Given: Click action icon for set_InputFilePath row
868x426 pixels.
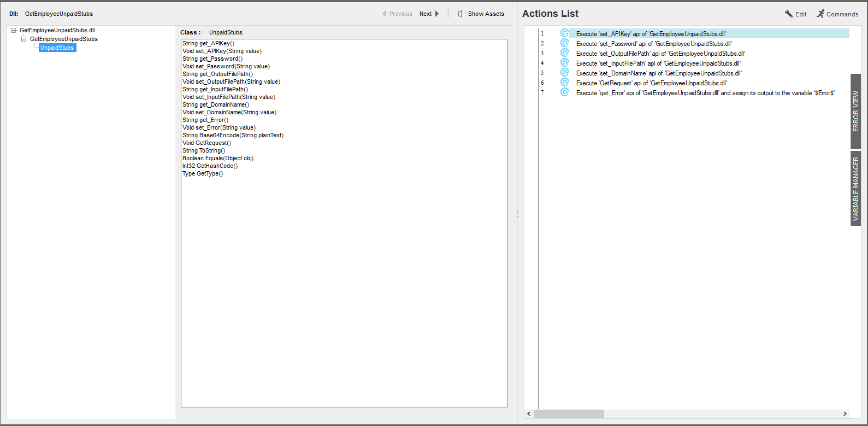Looking at the screenshot, I should [565, 63].
